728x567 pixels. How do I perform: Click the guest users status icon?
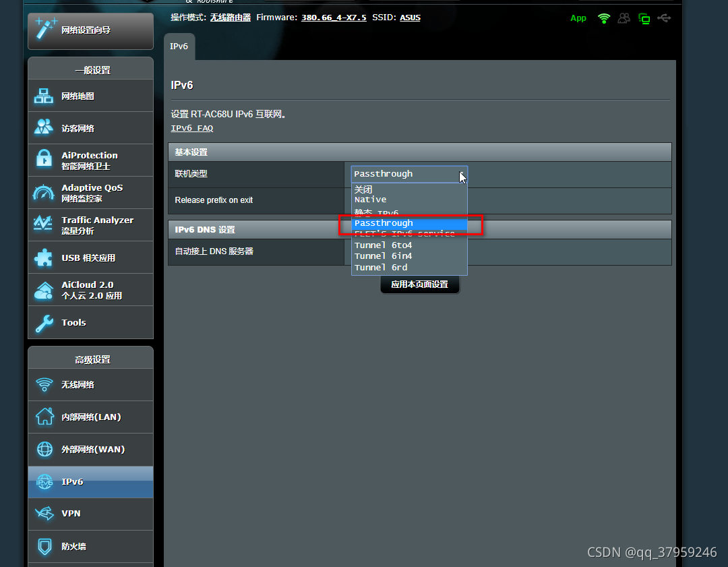[624, 18]
